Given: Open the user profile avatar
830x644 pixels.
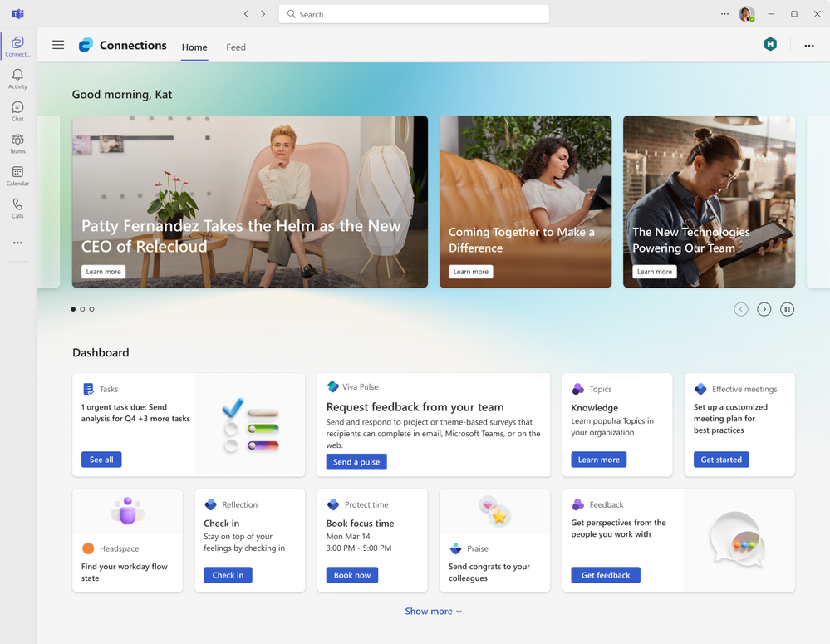Looking at the screenshot, I should tap(746, 14).
